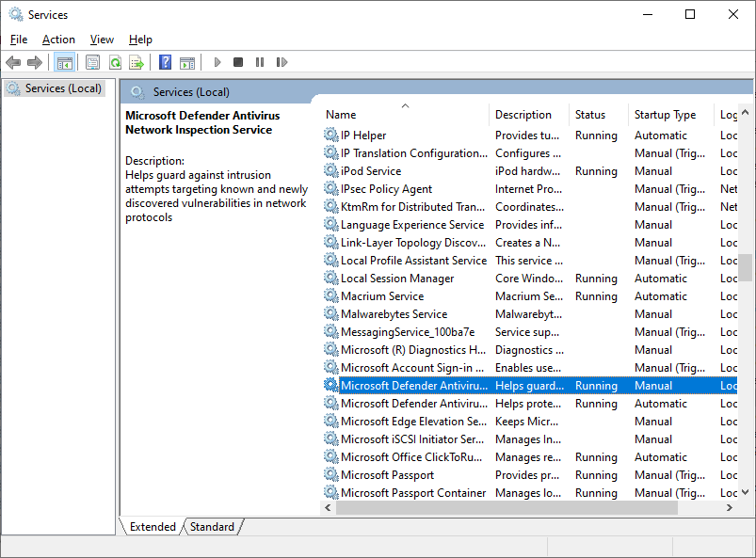Viewport: 756px width, 558px height.
Task: Click the Back arrow in toolbar
Action: coord(13,63)
